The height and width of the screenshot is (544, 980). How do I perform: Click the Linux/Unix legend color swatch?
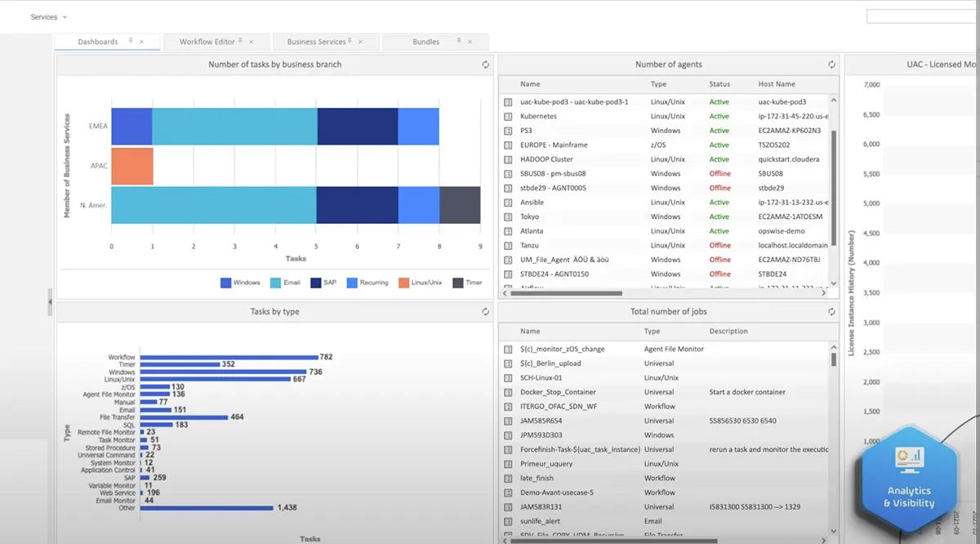(x=404, y=283)
